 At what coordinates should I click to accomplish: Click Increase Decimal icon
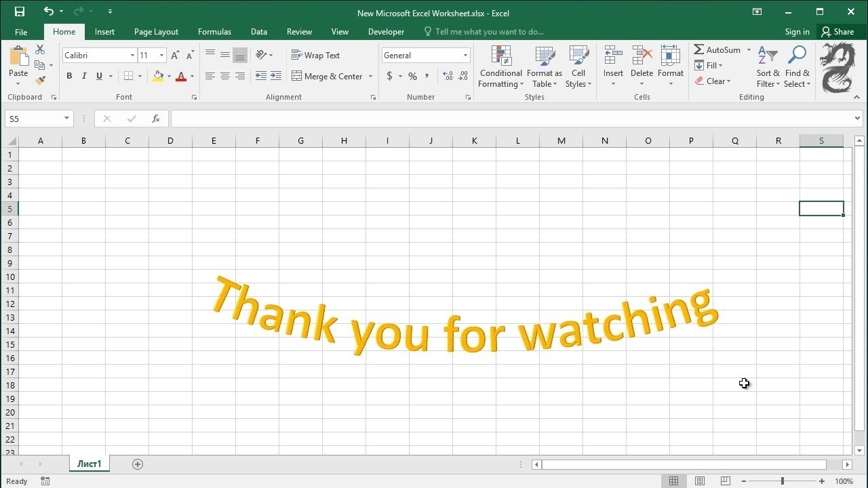click(x=448, y=76)
